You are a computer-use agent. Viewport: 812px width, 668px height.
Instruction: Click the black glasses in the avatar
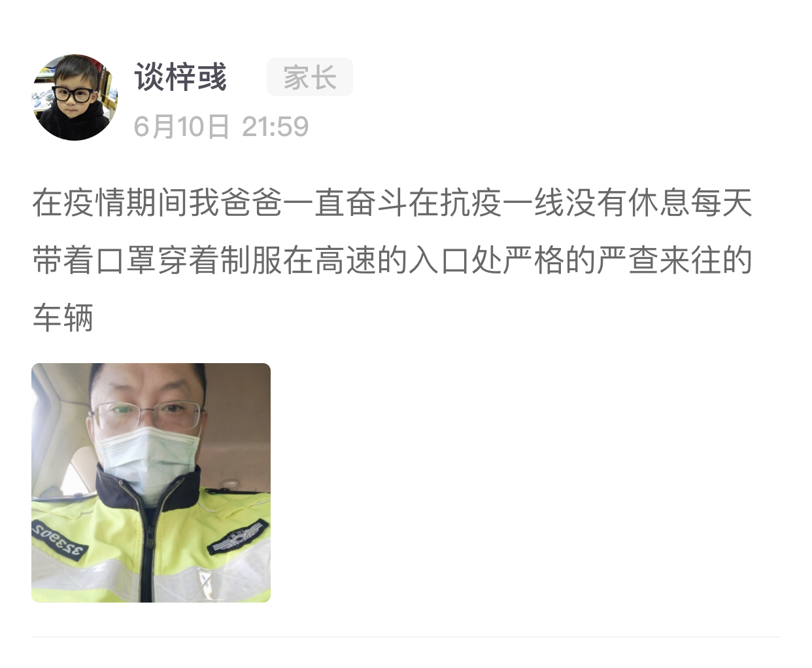point(73,93)
